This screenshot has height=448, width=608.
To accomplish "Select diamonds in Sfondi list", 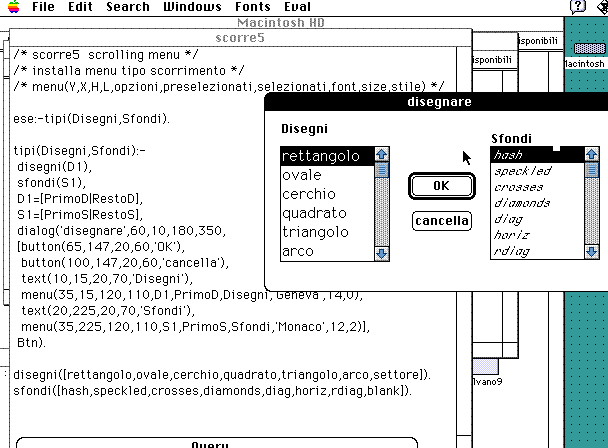I will [537, 203].
